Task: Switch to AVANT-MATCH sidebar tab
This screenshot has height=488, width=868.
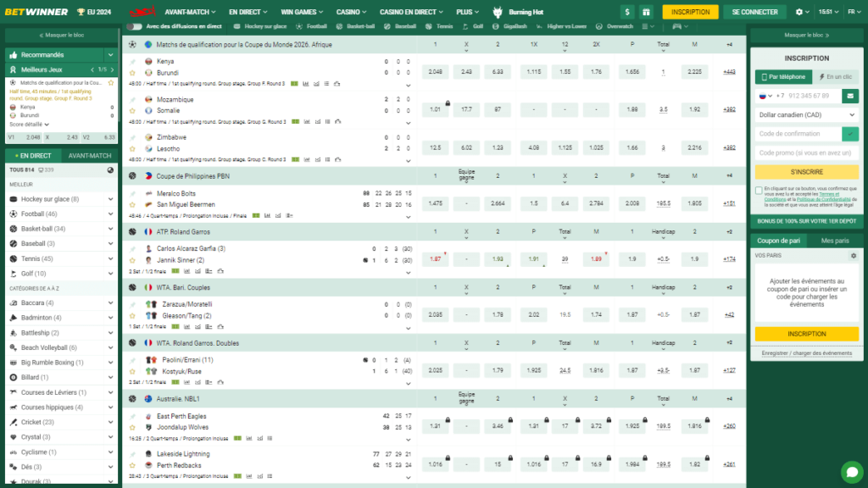Action: click(x=90, y=156)
